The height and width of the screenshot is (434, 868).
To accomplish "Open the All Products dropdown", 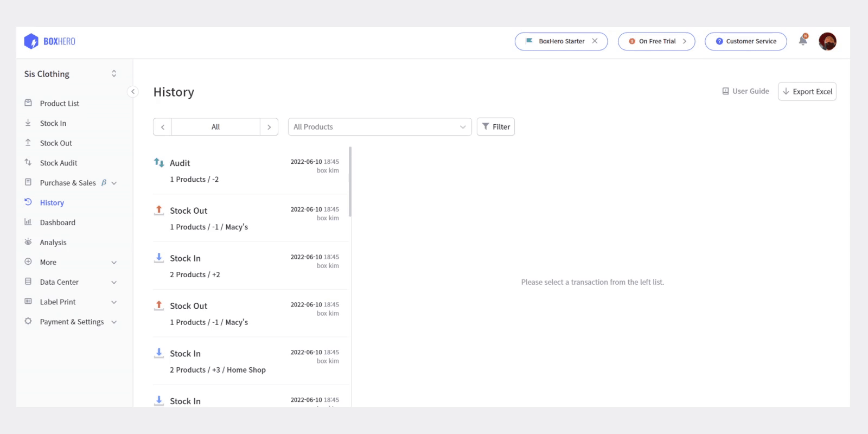I will [379, 127].
